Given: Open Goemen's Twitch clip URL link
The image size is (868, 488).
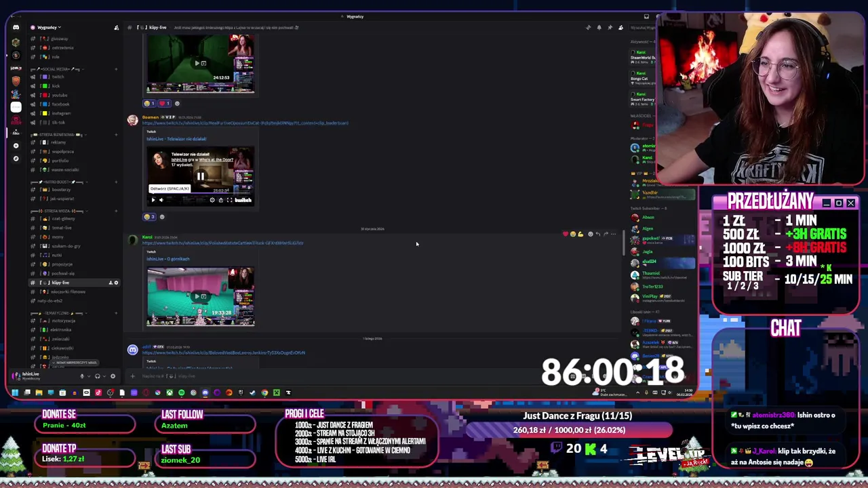Looking at the screenshot, I should coord(245,123).
